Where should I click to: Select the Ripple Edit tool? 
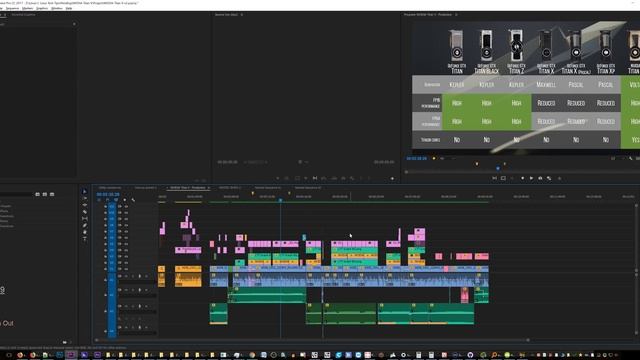coord(84,205)
